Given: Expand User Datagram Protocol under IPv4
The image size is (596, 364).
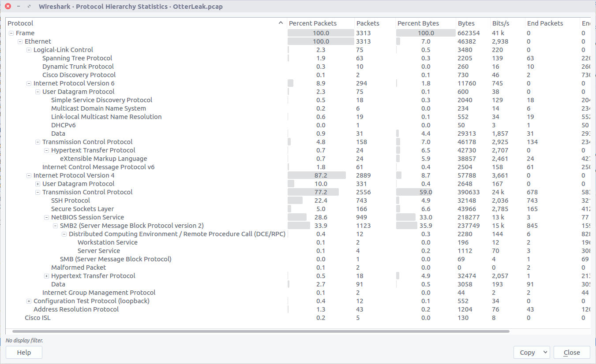Looking at the screenshot, I should (x=37, y=184).
